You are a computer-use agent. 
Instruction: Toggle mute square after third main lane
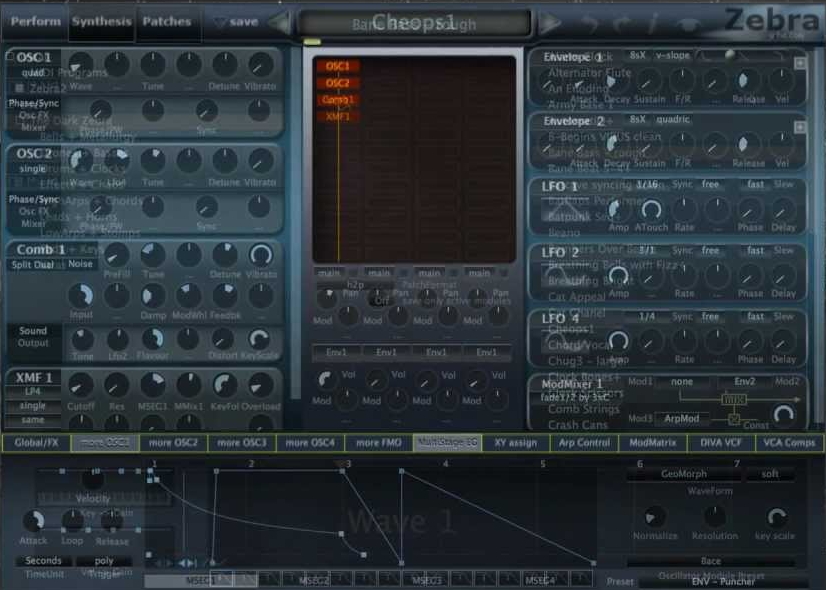coord(454,273)
